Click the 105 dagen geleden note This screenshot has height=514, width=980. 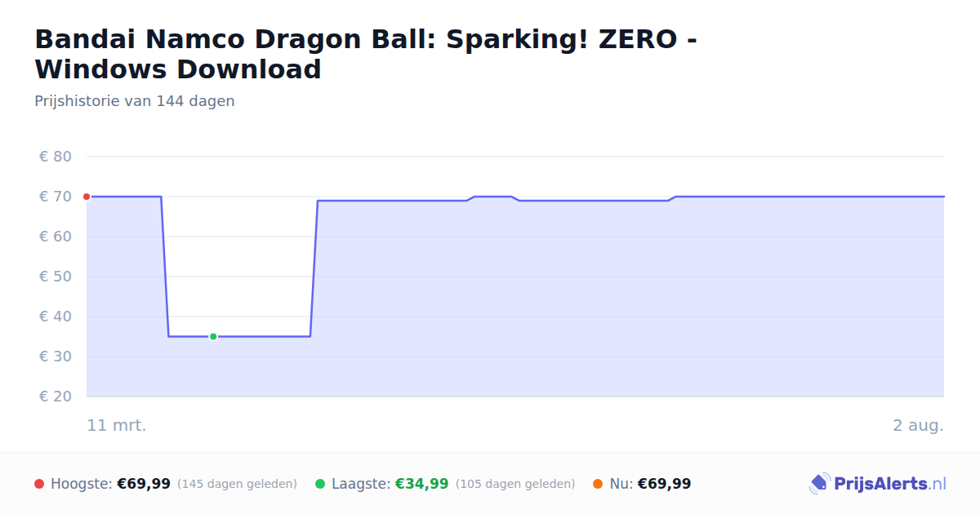[x=515, y=484]
